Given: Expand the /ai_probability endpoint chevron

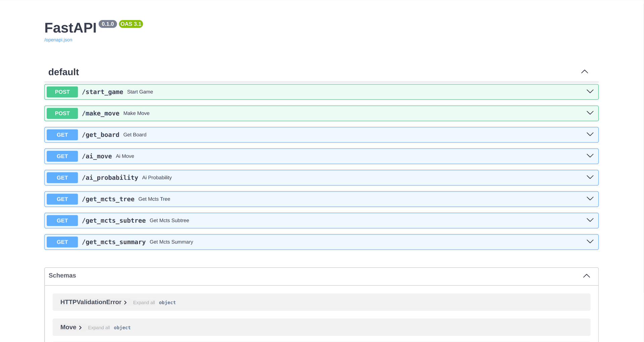Looking at the screenshot, I should tap(590, 177).
